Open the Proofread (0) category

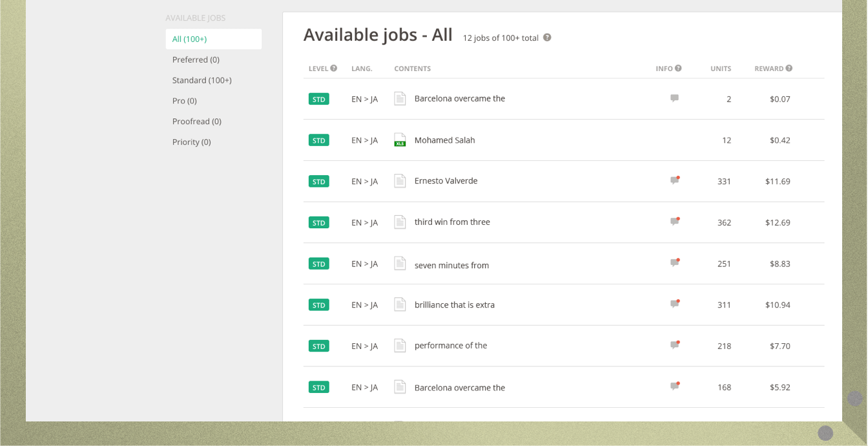pyautogui.click(x=196, y=122)
